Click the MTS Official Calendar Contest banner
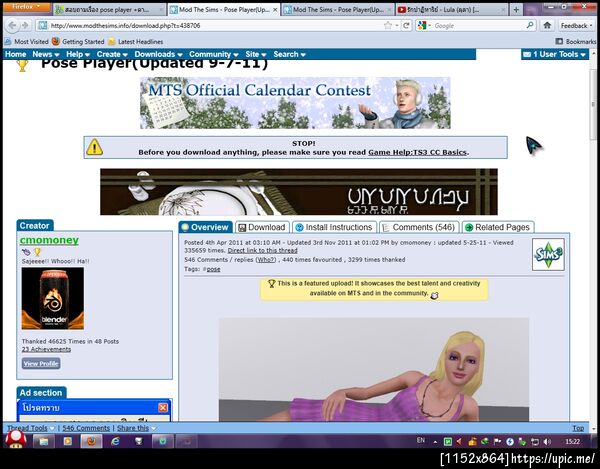Image resolution: width=600 pixels, height=469 pixels. pyautogui.click(x=295, y=103)
